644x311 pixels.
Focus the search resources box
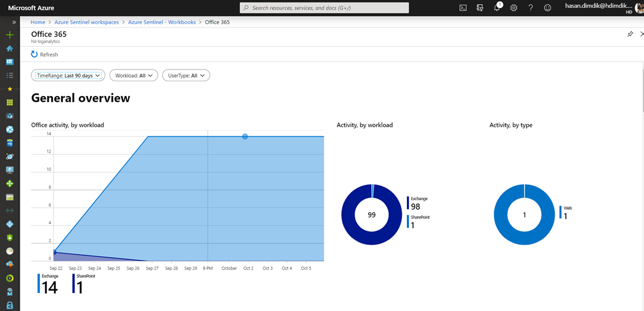click(324, 8)
